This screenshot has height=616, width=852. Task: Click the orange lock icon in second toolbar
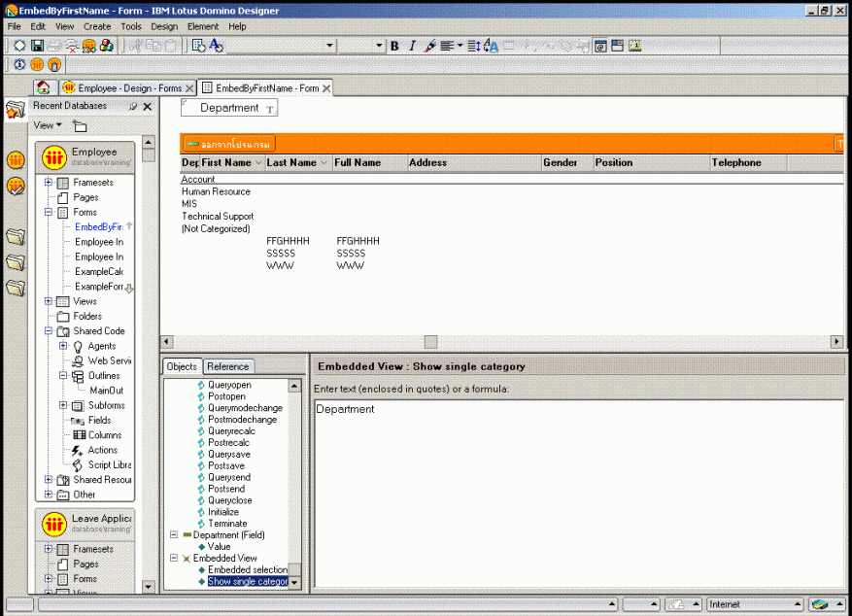pyautogui.click(x=54, y=65)
